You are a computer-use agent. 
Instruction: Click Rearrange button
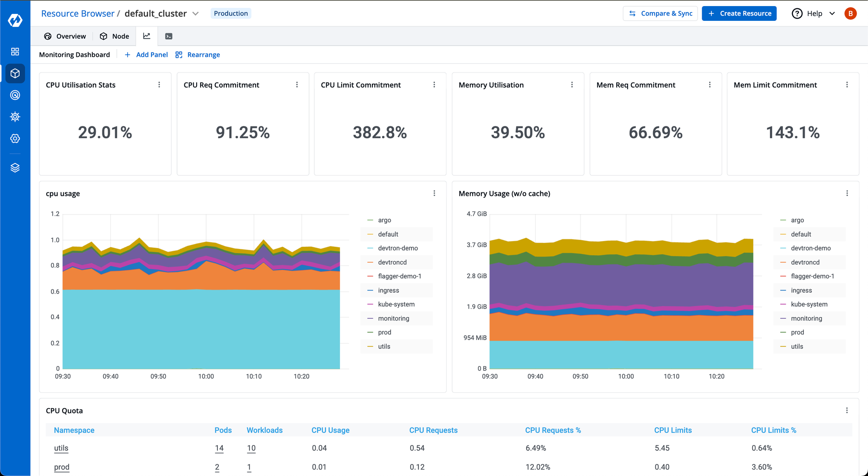[197, 55]
